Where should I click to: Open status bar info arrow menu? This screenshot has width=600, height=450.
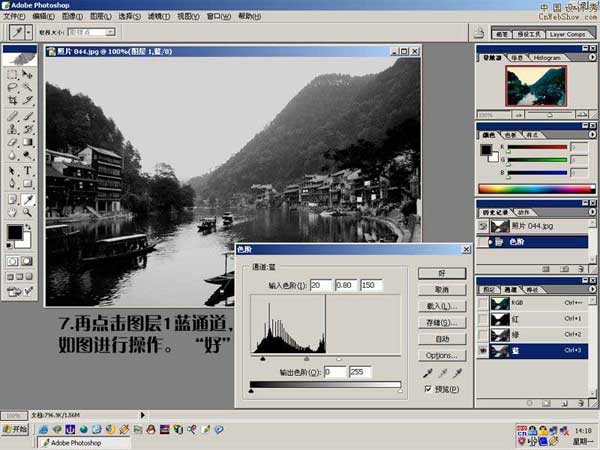click(x=142, y=415)
